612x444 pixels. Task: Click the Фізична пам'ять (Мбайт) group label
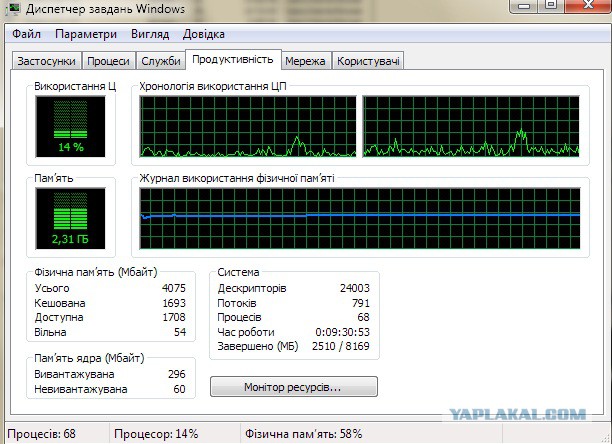(96, 272)
